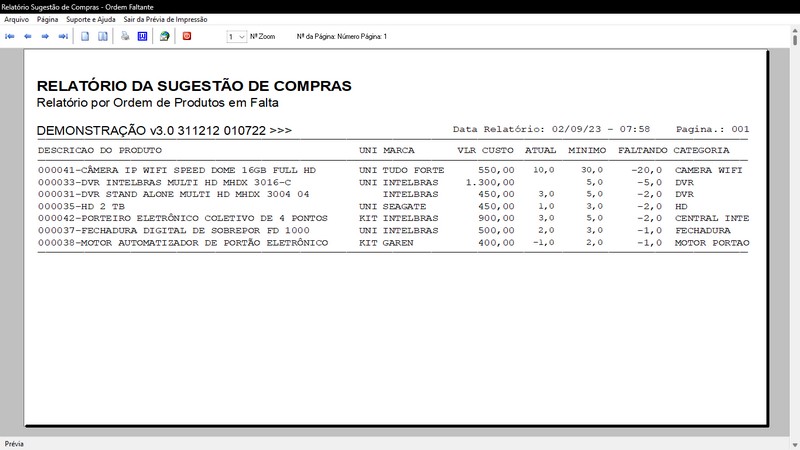Image resolution: width=800 pixels, height=450 pixels.
Task: Click the 'GAREN' brand cell
Action: [x=398, y=243]
